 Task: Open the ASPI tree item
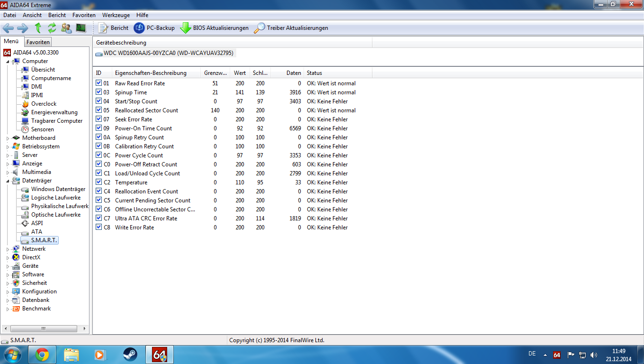point(36,223)
